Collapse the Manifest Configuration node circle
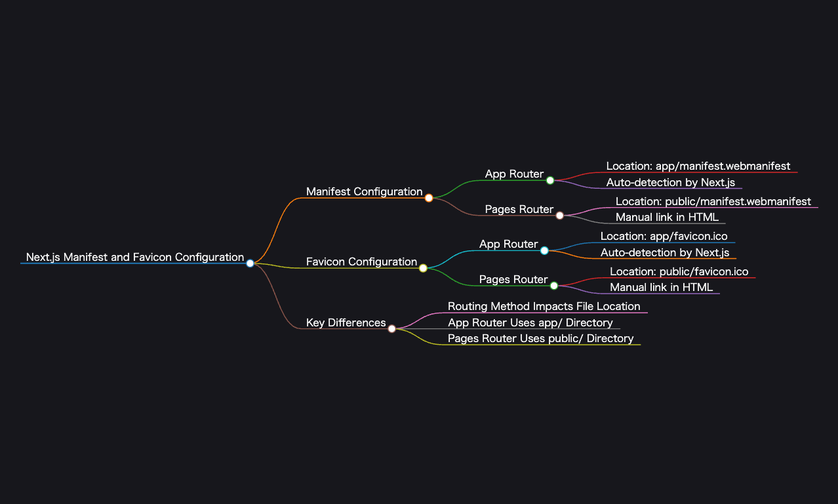 [429, 197]
